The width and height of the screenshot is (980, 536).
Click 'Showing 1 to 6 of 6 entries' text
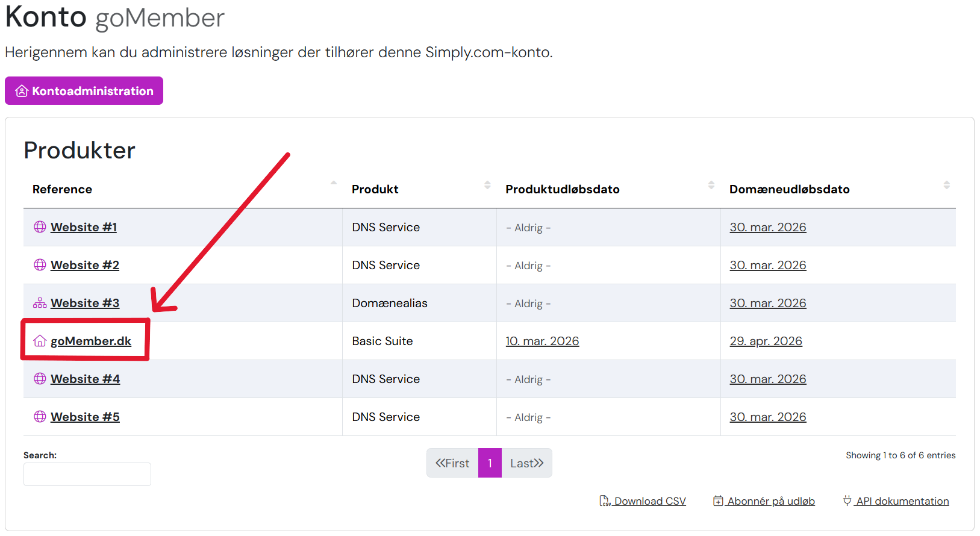tap(900, 455)
